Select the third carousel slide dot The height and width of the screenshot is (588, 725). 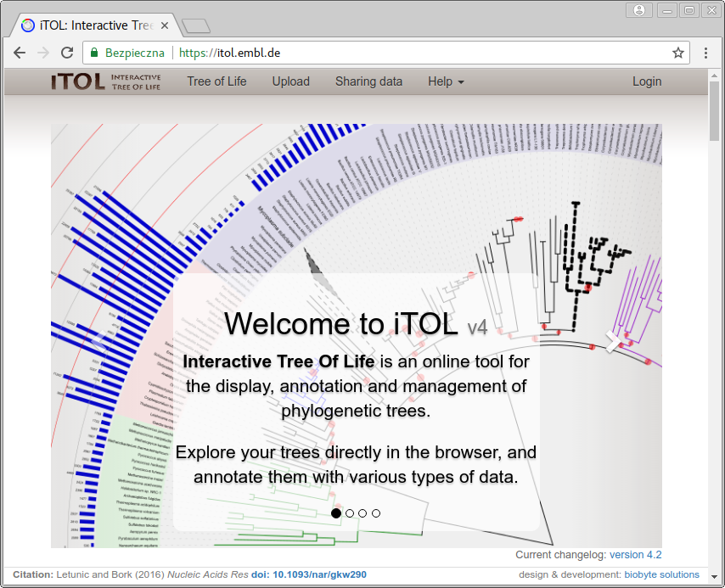click(362, 513)
